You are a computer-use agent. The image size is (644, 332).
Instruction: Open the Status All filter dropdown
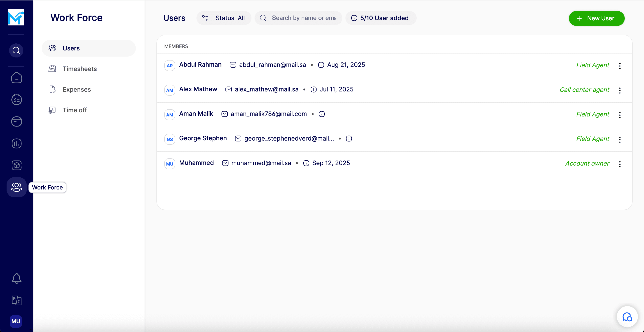click(x=224, y=18)
